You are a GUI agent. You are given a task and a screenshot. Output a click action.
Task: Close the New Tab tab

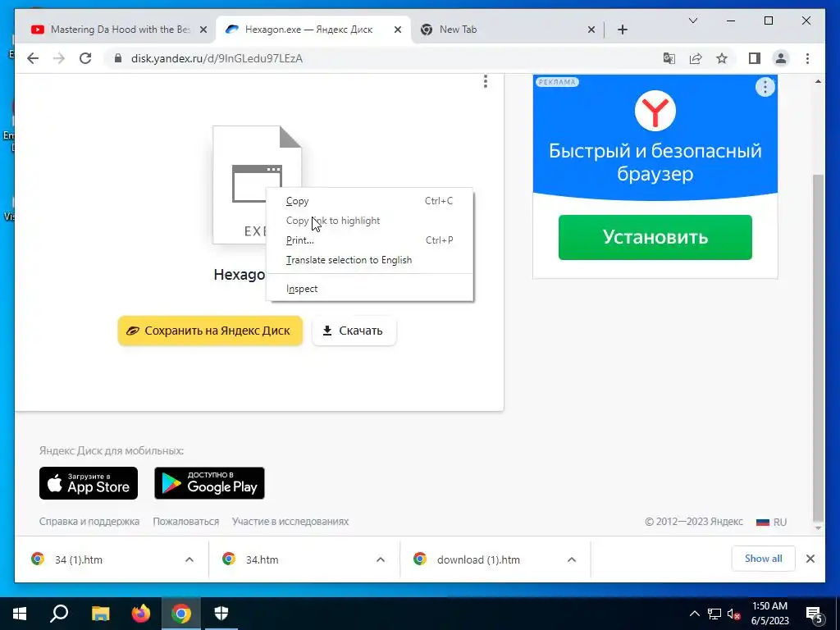click(x=591, y=30)
